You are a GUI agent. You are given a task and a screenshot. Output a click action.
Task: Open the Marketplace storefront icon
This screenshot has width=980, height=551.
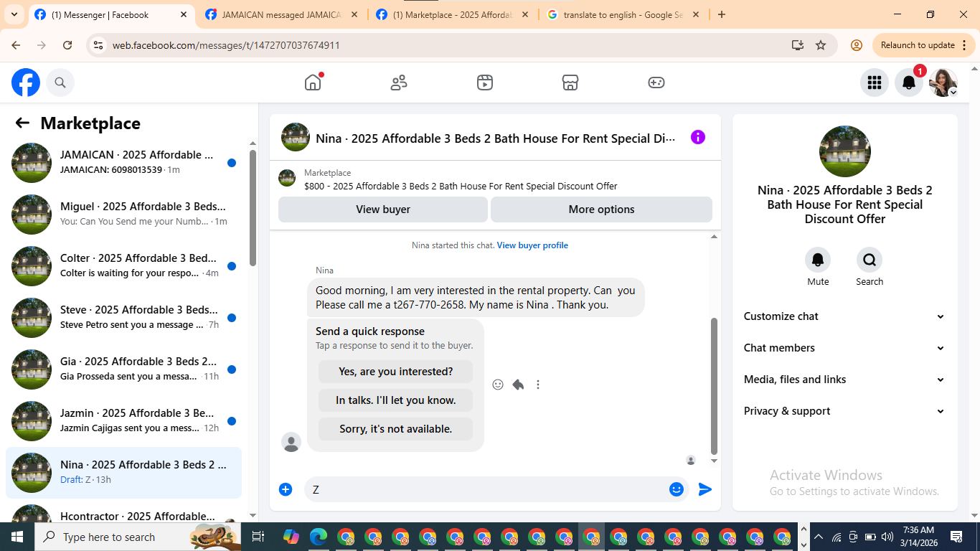(570, 83)
